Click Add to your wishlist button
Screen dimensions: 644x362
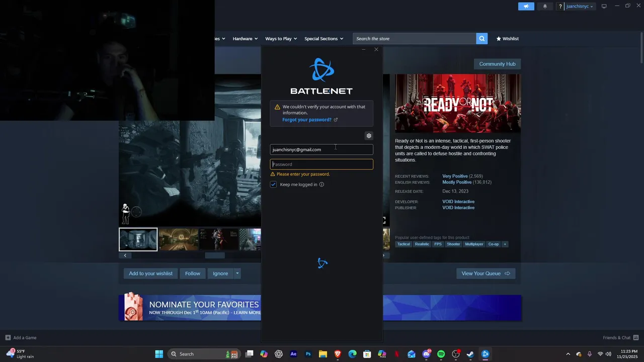point(150,274)
